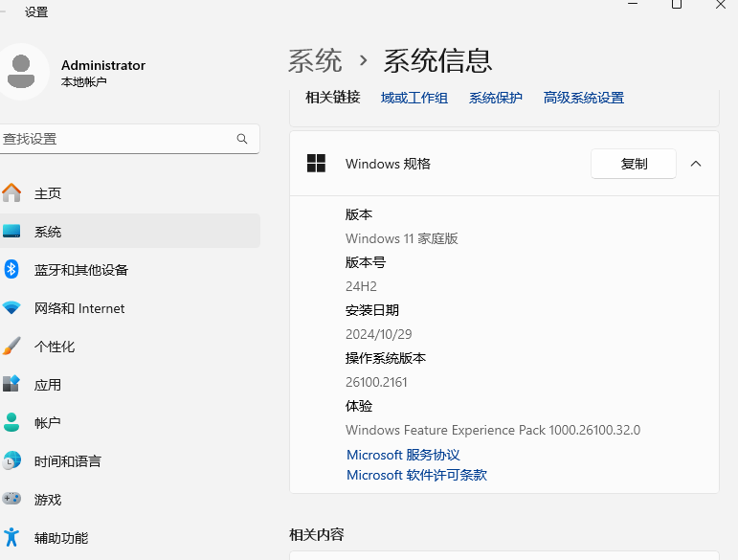Viewport: 738px width, 560px height.
Task: Open Microsoft 服务协议 link
Action: coord(403,455)
